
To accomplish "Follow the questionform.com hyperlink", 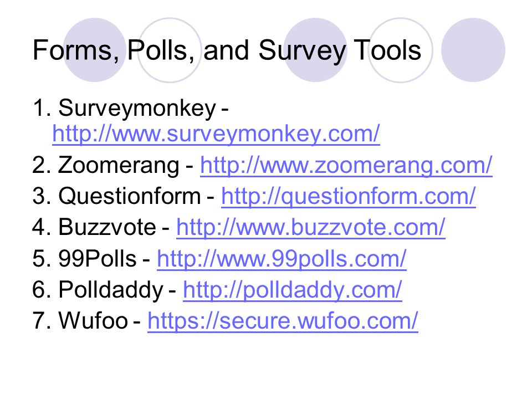I will (x=349, y=197).
